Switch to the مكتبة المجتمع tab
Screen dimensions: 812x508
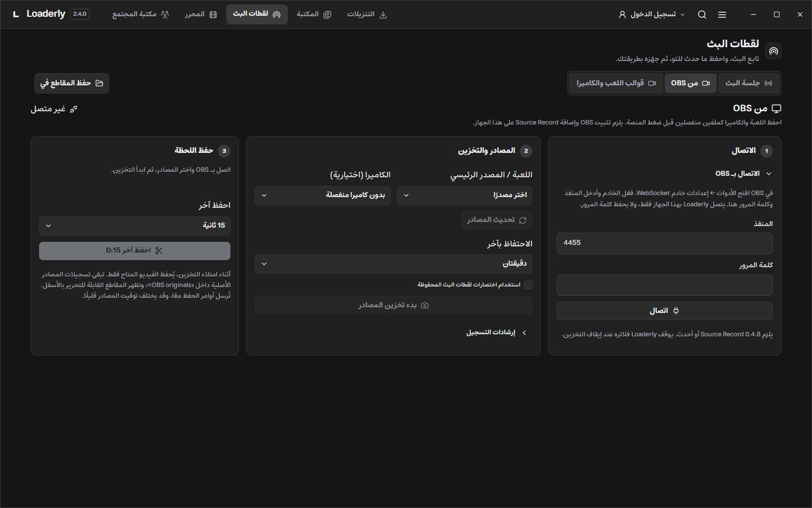pyautogui.click(x=141, y=15)
